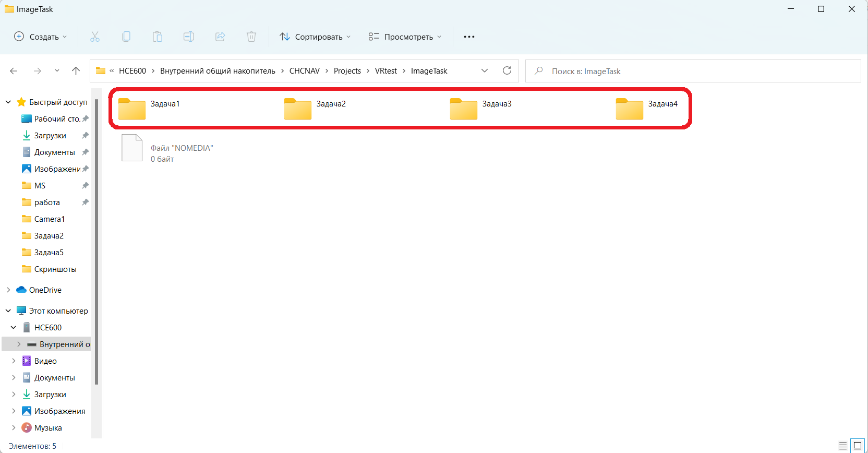Click Projects in the breadcrumb
The width and height of the screenshot is (868, 453).
click(347, 71)
